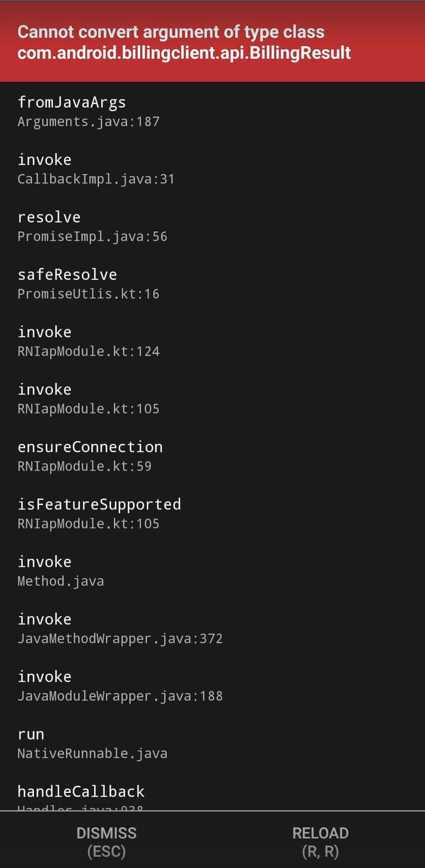Select the PromiseUtlis.kt:16 source reference
425x868 pixels.
tap(88, 294)
